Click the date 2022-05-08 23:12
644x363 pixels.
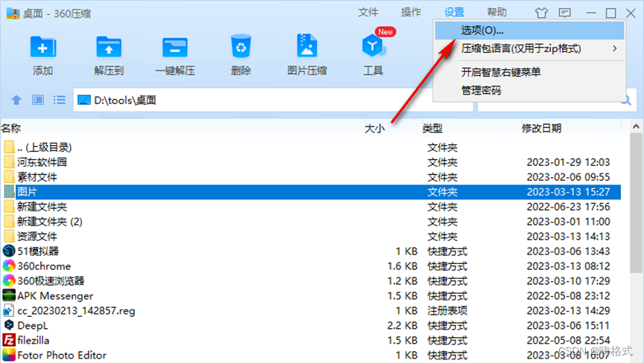pyautogui.click(x=568, y=296)
